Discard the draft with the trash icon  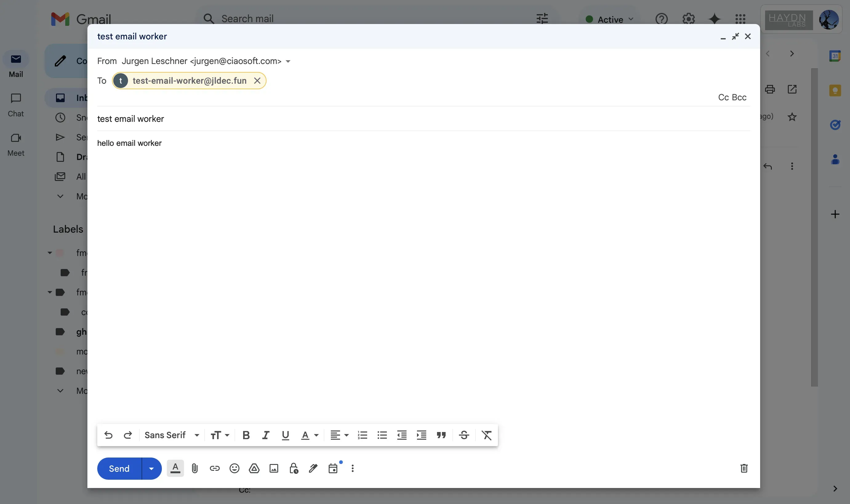tap(744, 468)
